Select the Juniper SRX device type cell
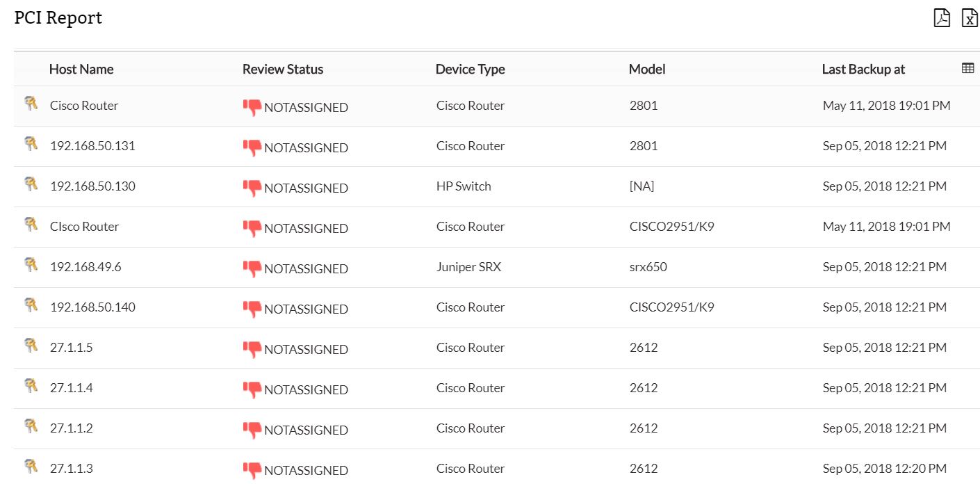Screen dimensions: 980x484 tap(468, 267)
